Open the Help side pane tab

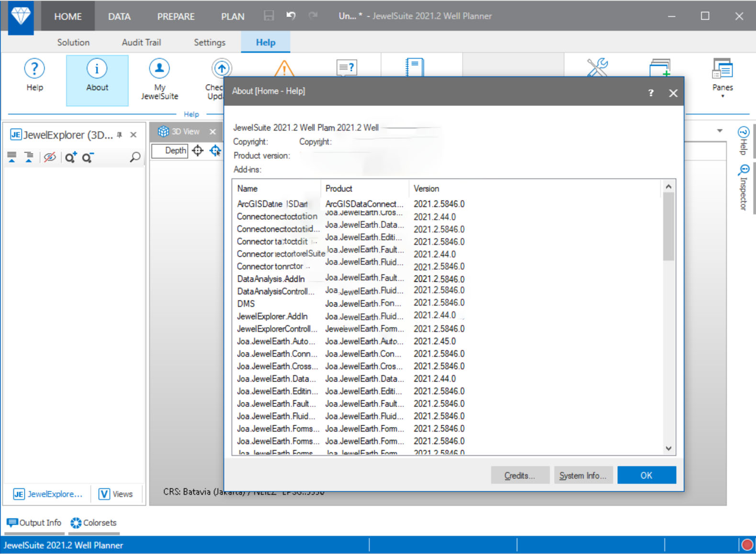pos(744,141)
